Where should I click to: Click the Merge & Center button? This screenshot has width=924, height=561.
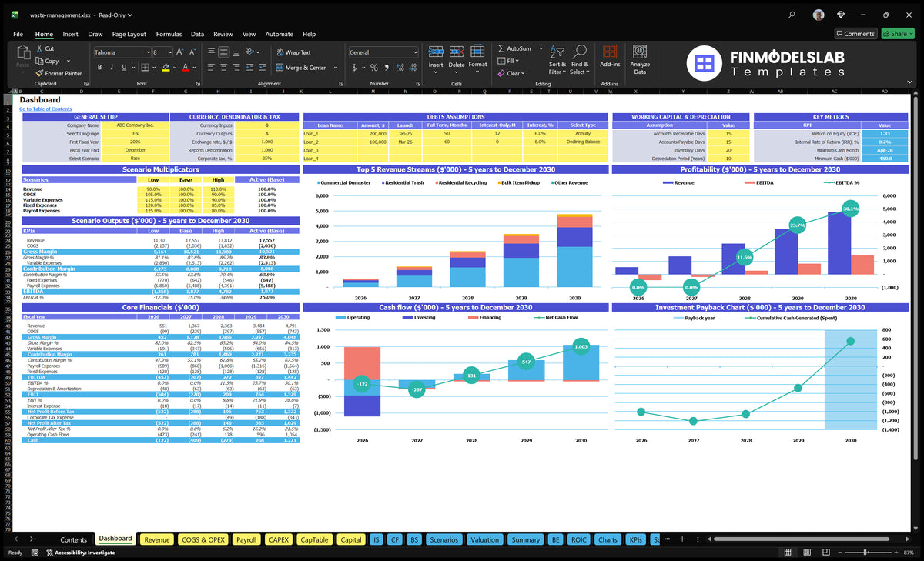click(x=301, y=68)
